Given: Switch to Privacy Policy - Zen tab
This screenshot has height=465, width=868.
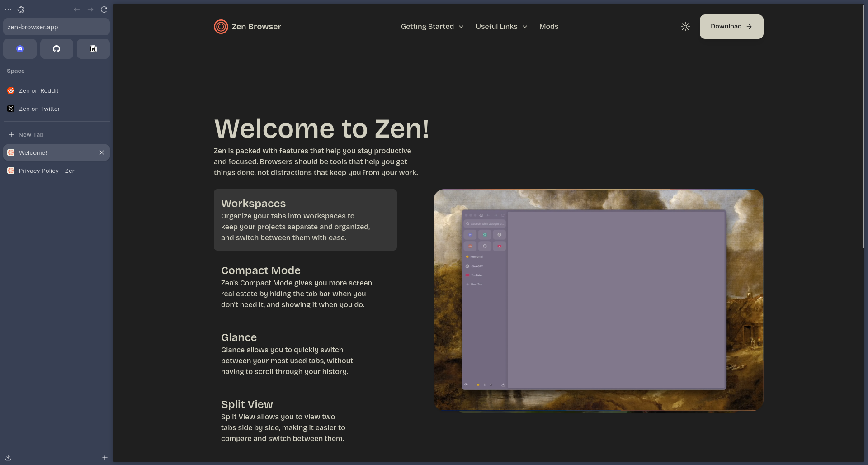Looking at the screenshot, I should pos(57,171).
